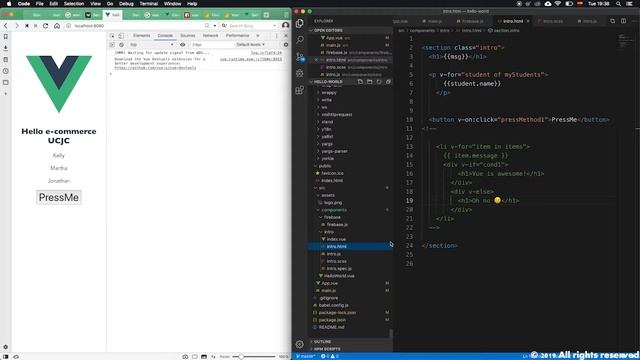Click the bookmark icon in the address bar

click(207, 26)
